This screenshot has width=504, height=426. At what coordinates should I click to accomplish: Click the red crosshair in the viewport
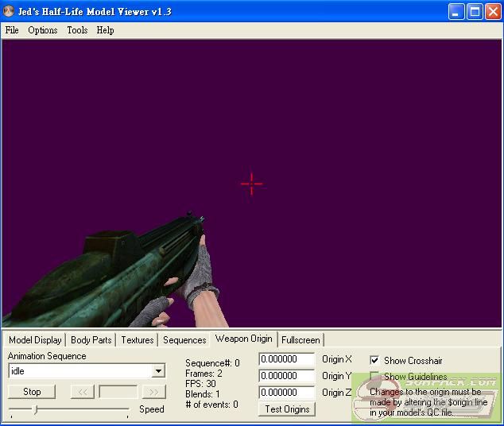point(251,184)
